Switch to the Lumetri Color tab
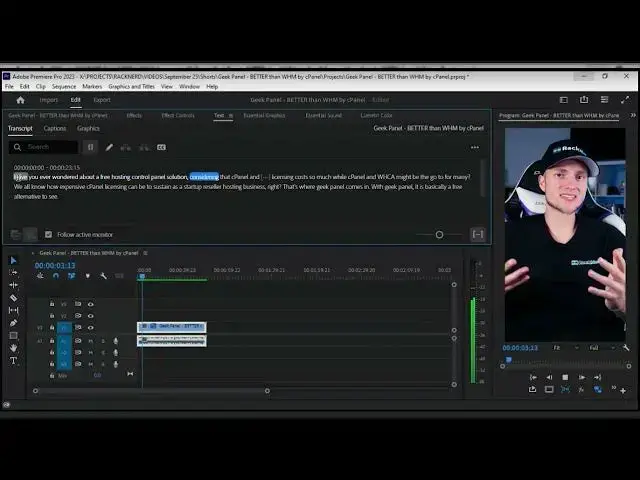Viewport: 640px width, 480px height. (x=376, y=116)
